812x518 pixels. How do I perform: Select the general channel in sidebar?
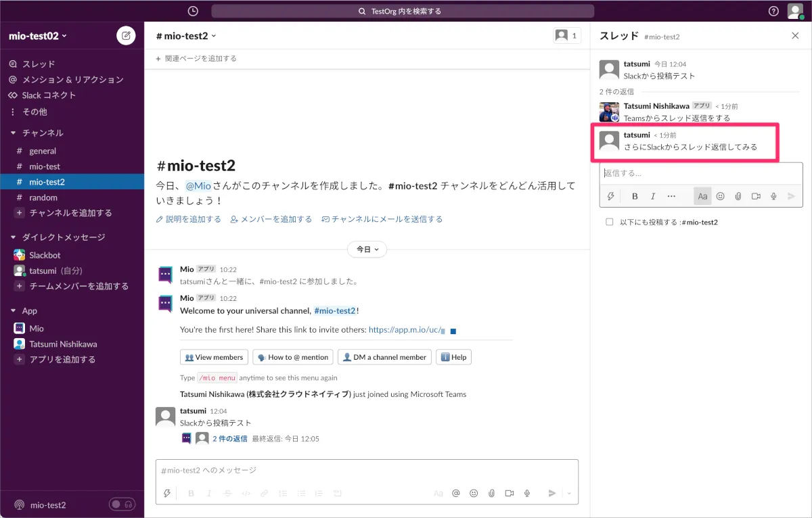pyautogui.click(x=43, y=151)
